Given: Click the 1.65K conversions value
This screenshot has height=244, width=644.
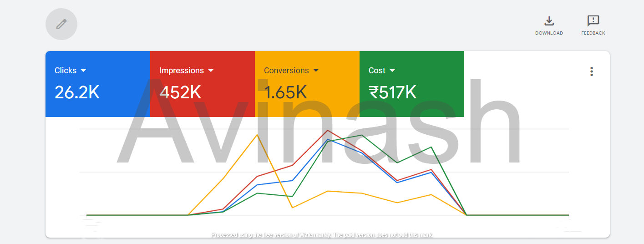Looking at the screenshot, I should click(x=285, y=92).
